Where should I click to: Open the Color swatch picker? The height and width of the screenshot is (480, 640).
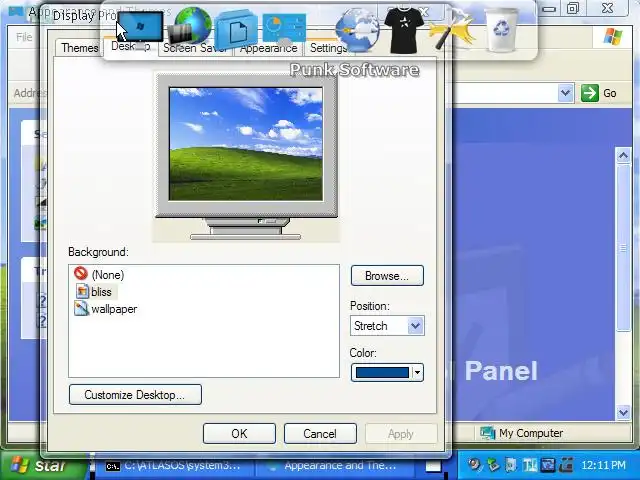[387, 372]
